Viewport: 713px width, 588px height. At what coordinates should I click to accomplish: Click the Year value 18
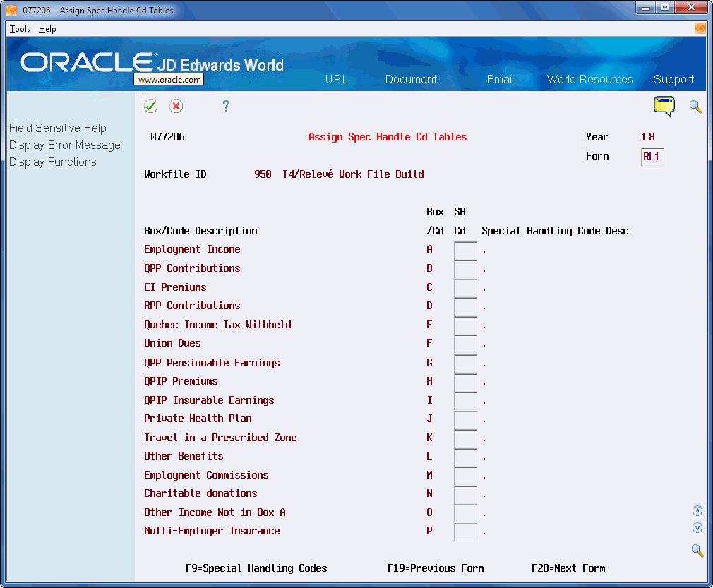(x=647, y=137)
